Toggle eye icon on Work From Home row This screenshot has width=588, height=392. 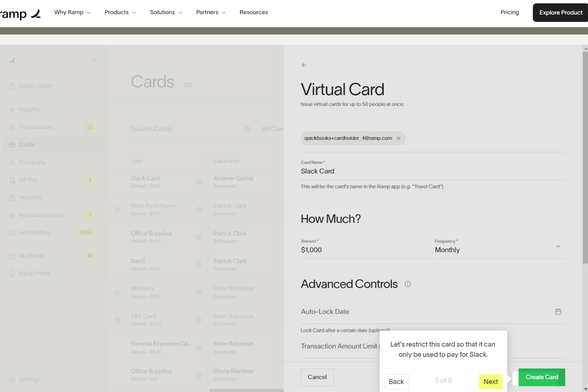(x=199, y=209)
